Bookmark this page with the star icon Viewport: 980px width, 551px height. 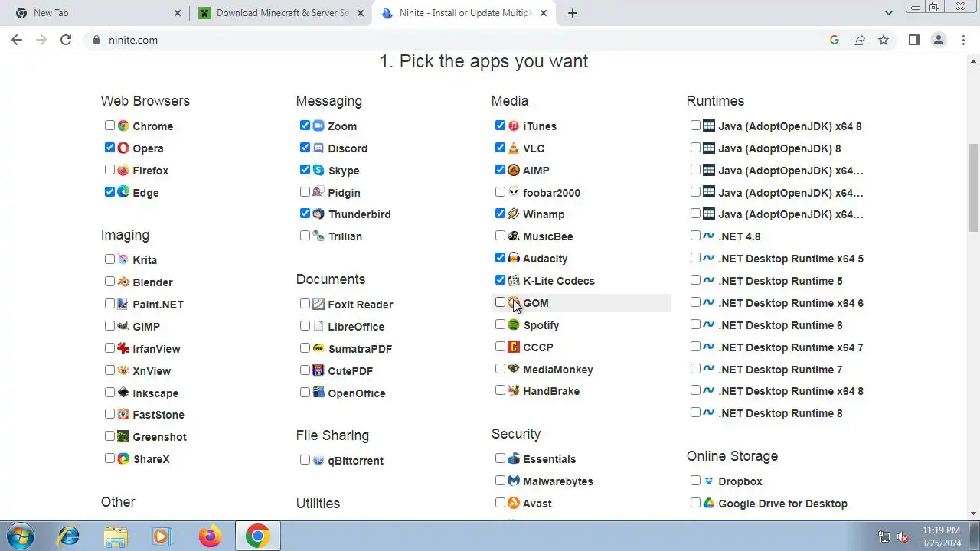click(x=884, y=40)
